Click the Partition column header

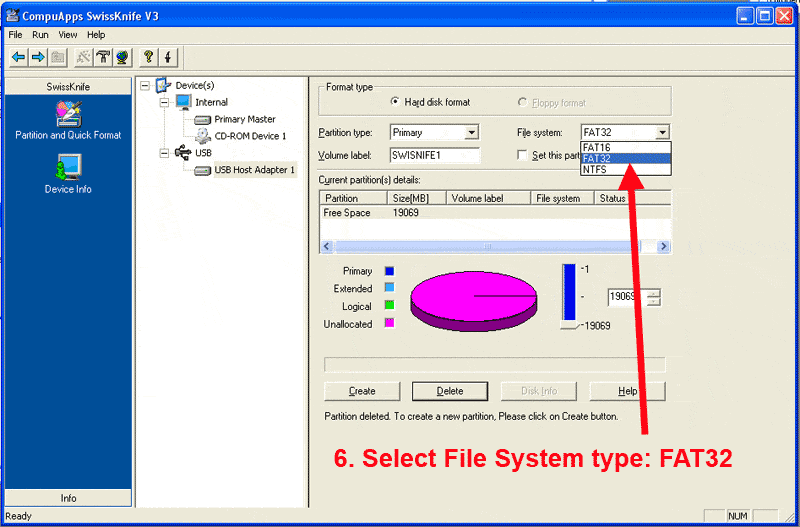[354, 198]
